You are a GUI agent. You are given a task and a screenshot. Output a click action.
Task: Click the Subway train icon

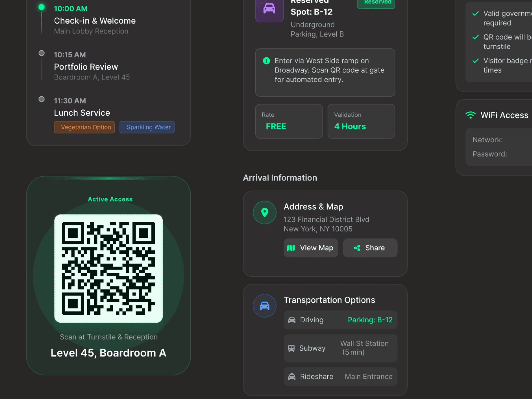(x=291, y=348)
